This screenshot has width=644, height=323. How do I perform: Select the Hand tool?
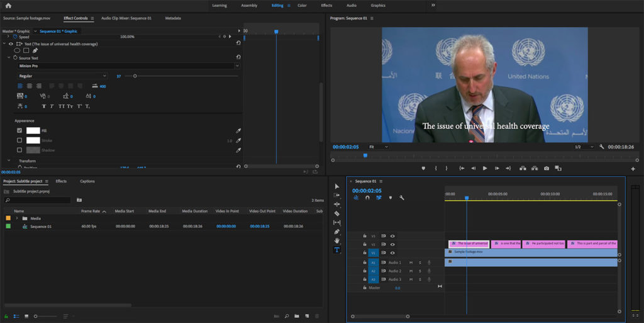(x=337, y=241)
